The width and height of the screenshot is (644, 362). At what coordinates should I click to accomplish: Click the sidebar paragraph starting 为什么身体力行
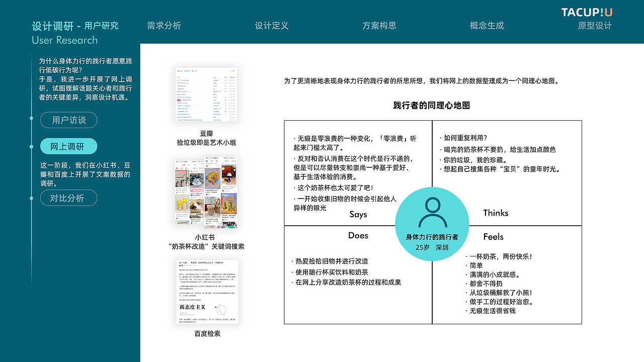[x=86, y=79]
